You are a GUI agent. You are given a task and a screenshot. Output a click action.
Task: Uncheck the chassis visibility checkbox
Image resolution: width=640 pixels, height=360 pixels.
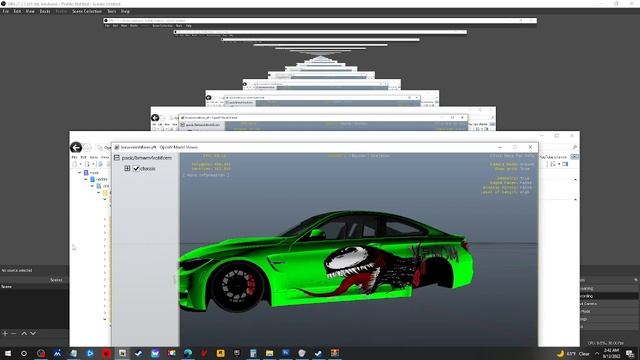(x=136, y=168)
